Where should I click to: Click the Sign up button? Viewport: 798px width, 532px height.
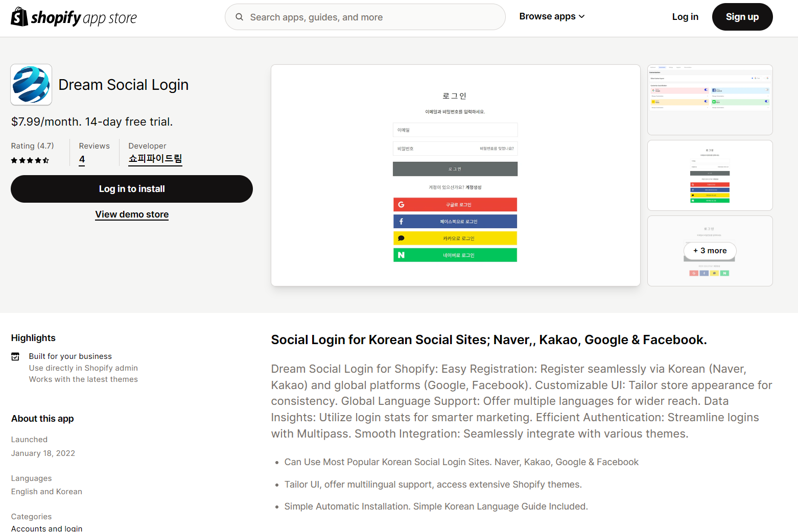click(x=742, y=17)
